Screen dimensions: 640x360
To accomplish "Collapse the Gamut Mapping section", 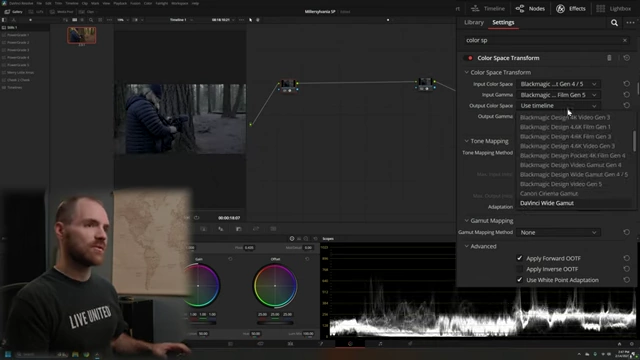I will click(466, 221).
